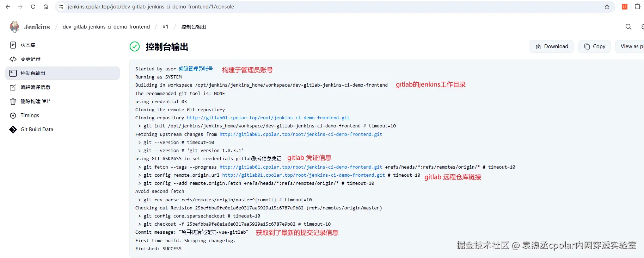Click the green build success checkmark

pos(135,46)
